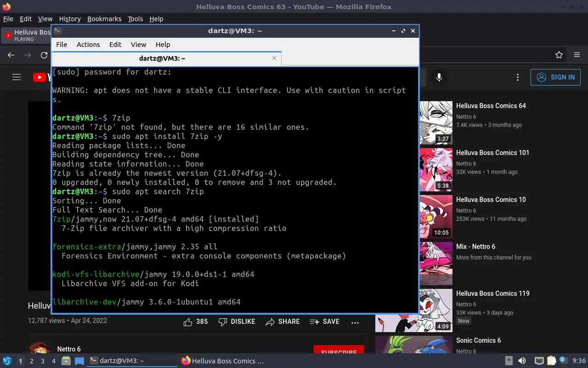Open terminal Actions menu
The width and height of the screenshot is (588, 368).
click(88, 45)
